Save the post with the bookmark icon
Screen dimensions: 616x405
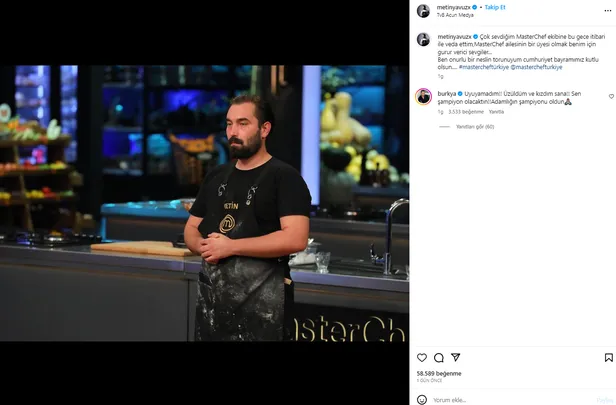tap(609, 357)
